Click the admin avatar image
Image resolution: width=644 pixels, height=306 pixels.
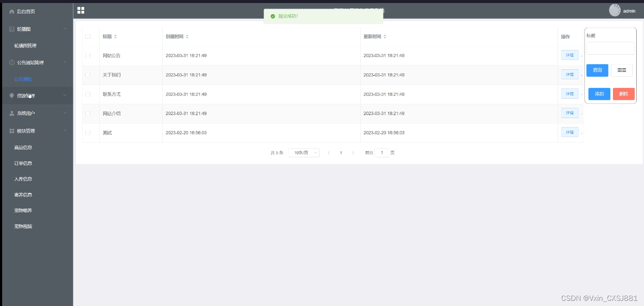(615, 10)
